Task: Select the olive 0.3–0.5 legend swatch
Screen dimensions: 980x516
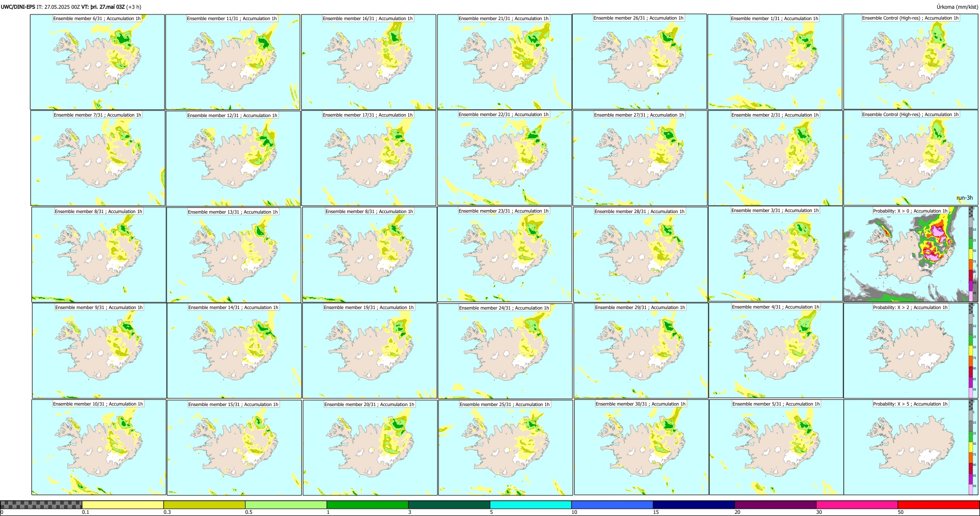Action: coord(204,505)
